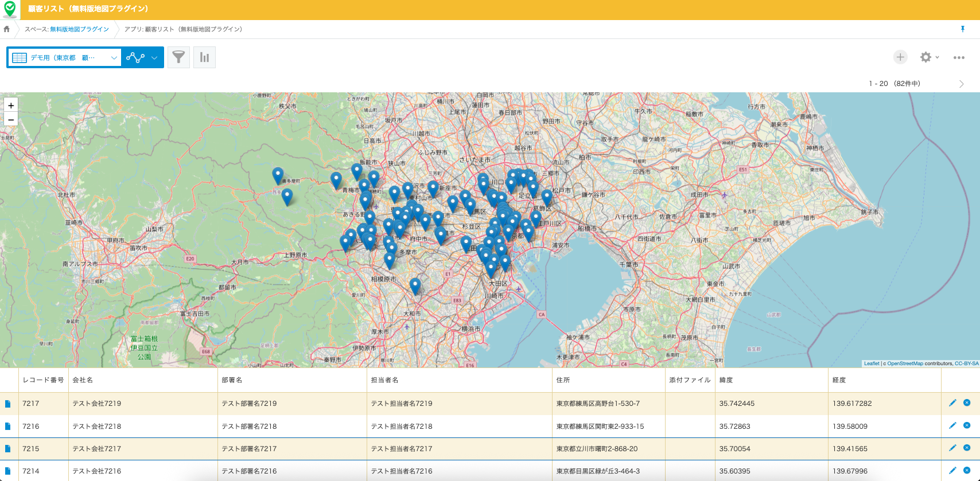980x481 pixels.
Task: Open the app settings gear icon
Action: coord(925,57)
